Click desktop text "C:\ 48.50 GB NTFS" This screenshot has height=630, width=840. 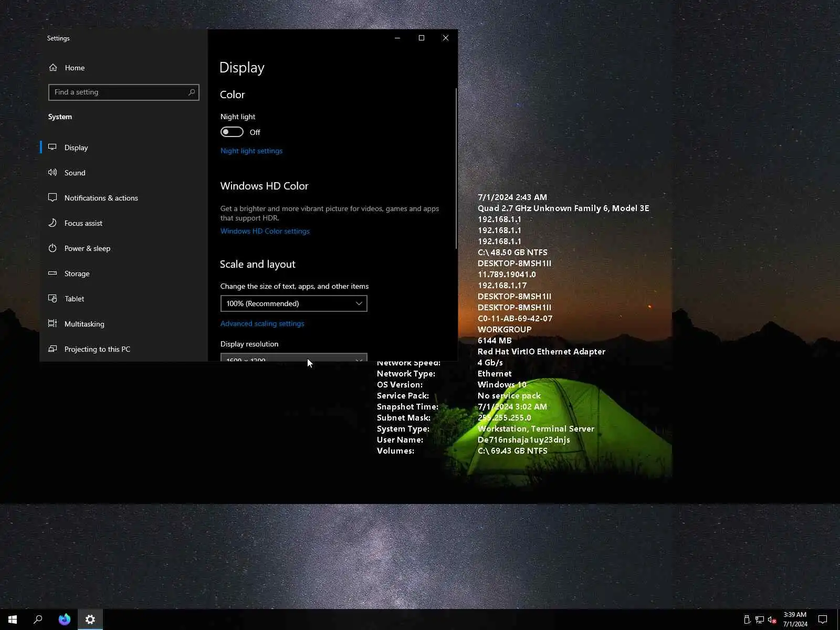point(512,253)
